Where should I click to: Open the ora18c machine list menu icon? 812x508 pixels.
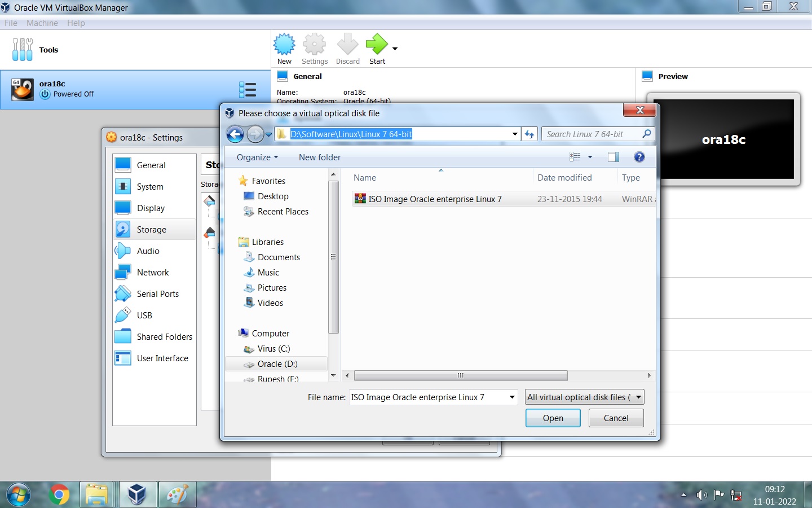click(x=247, y=90)
